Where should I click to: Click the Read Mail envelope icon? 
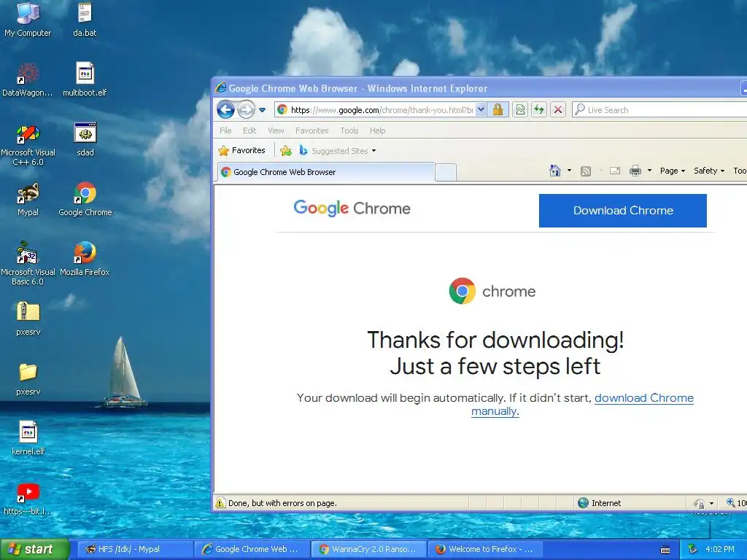click(x=615, y=171)
